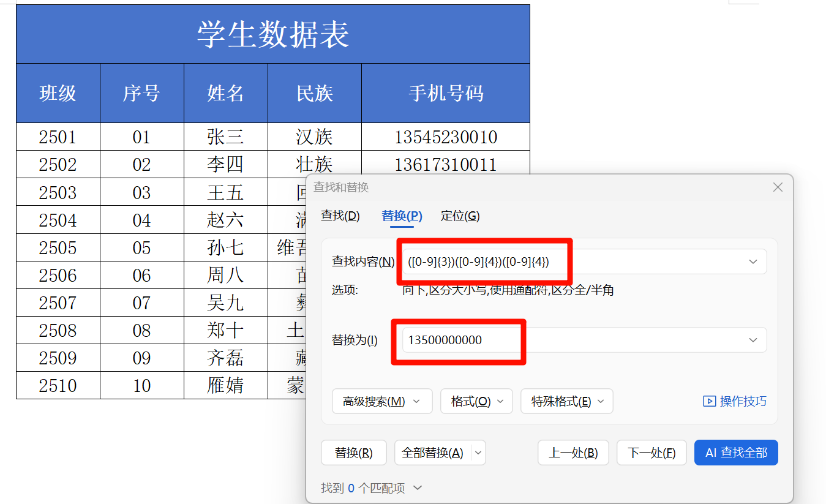Expand the 找到 0 个匹配项 results chevron

click(416, 488)
